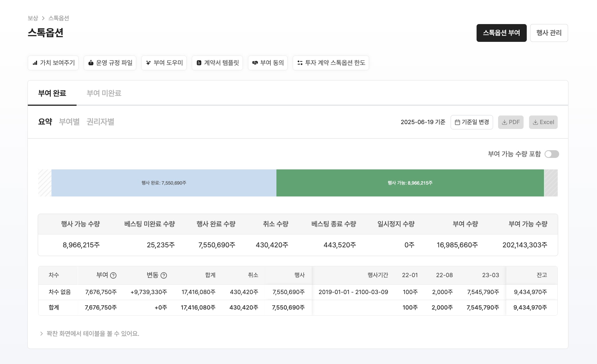
Task: Click the 스톡옵션 부여 button
Action: point(501,33)
